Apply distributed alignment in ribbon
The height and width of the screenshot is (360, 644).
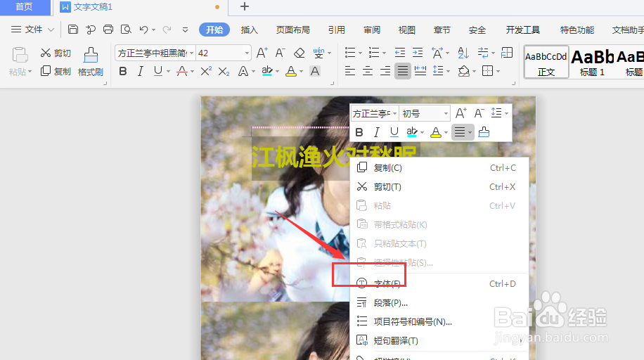click(x=420, y=71)
